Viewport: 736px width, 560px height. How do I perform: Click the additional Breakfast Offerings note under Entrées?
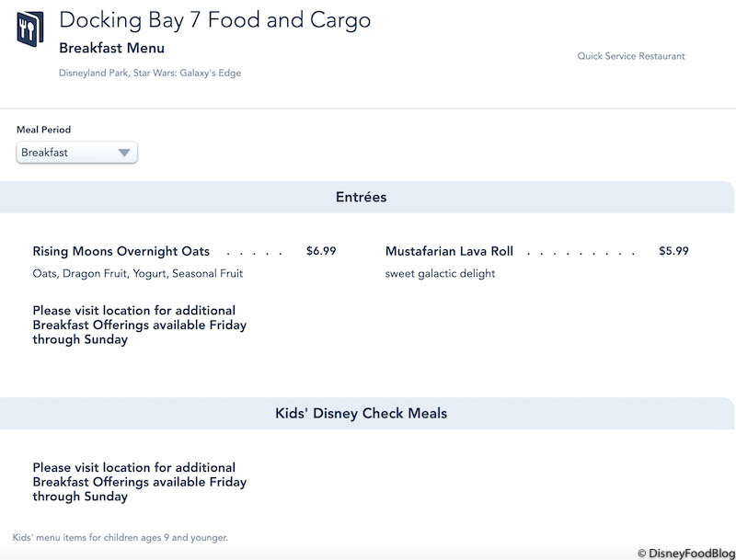(x=139, y=325)
